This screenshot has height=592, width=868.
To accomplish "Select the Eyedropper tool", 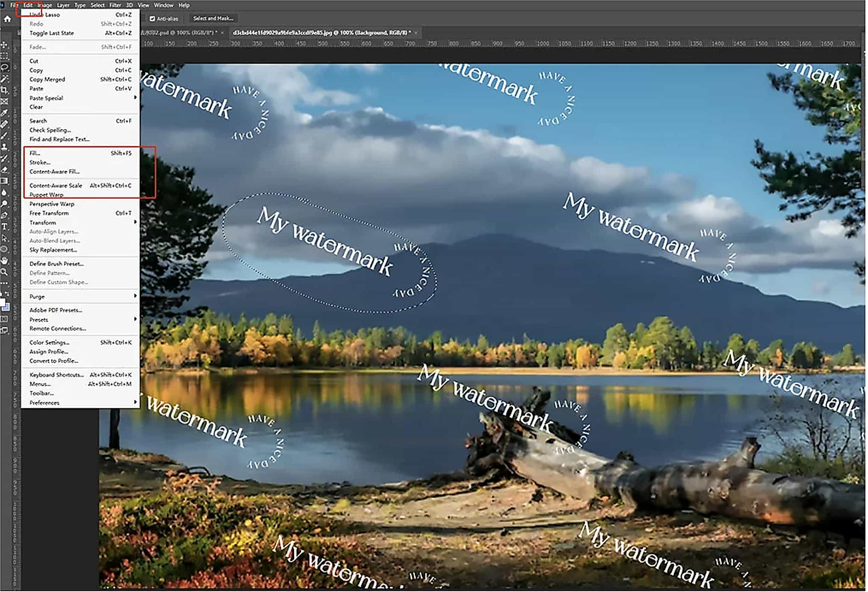I will [5, 113].
